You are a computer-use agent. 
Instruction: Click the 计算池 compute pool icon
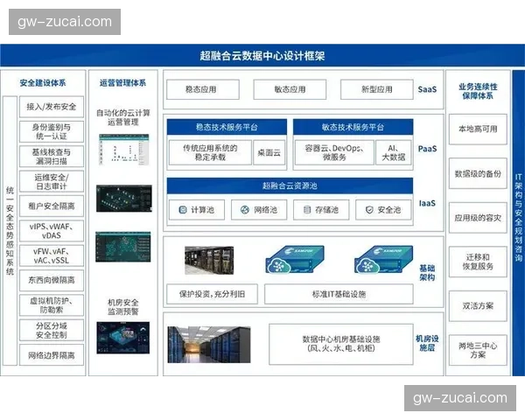pos(183,210)
